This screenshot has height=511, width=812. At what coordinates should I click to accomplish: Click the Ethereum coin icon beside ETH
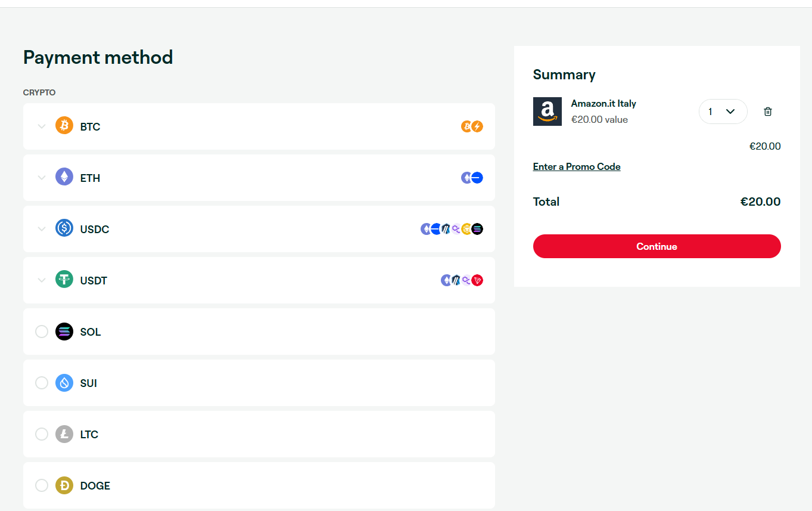(64, 177)
